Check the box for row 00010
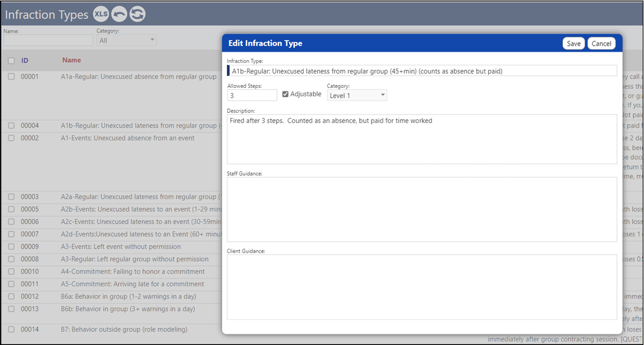644x345 pixels. 12,272
